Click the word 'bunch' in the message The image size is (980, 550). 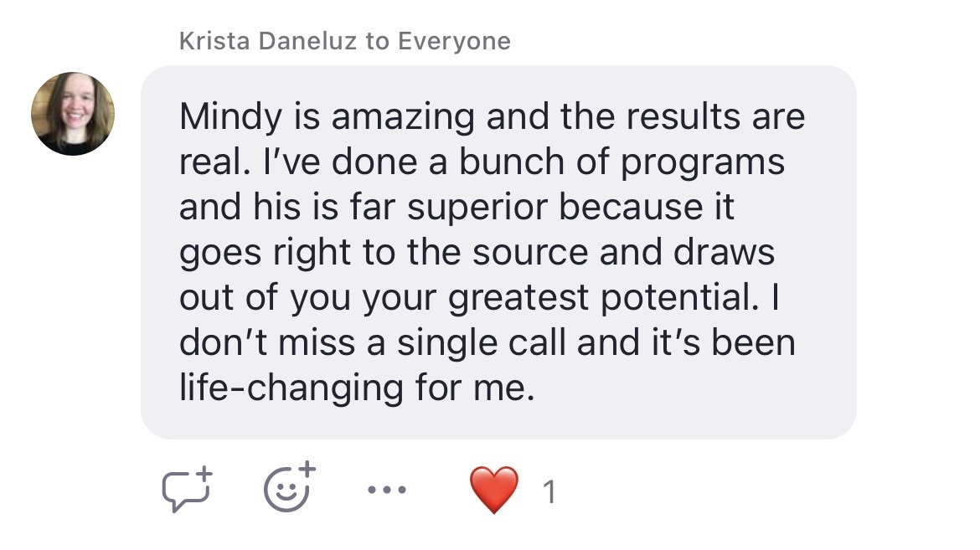512,162
